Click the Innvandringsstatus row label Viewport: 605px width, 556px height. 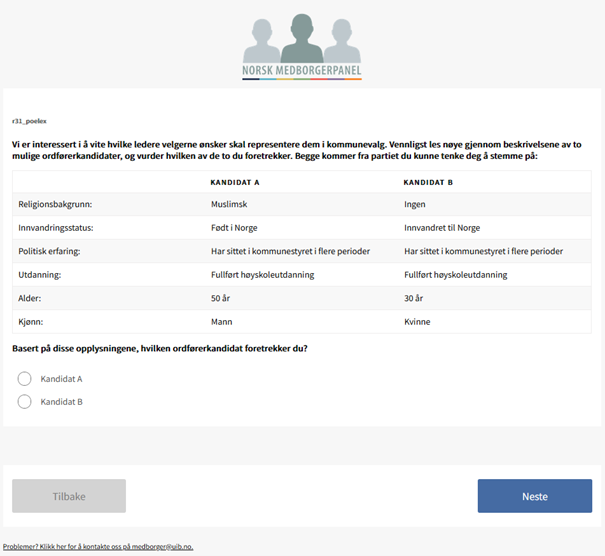tap(55, 228)
